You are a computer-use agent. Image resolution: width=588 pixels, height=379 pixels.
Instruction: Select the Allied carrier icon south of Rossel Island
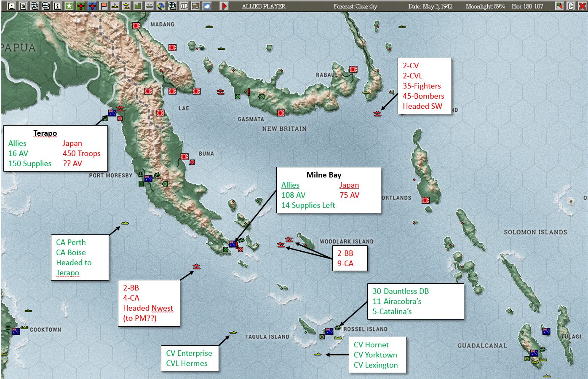click(x=318, y=354)
